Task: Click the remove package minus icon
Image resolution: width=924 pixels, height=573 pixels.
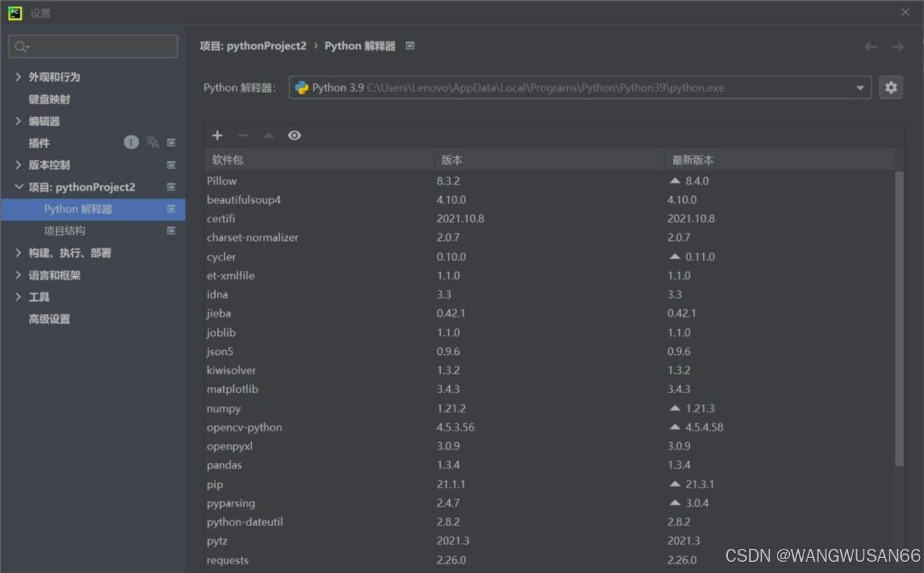Action: click(243, 135)
